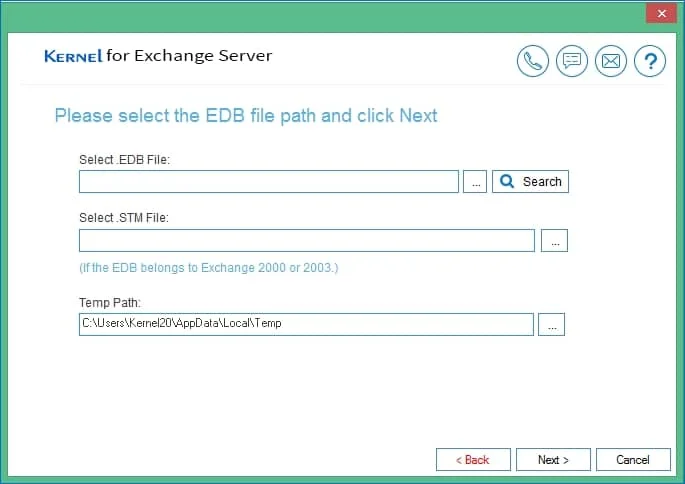The width and height of the screenshot is (685, 484).
Task: Focus the Select .EDB File field
Action: pyautogui.click(x=269, y=181)
